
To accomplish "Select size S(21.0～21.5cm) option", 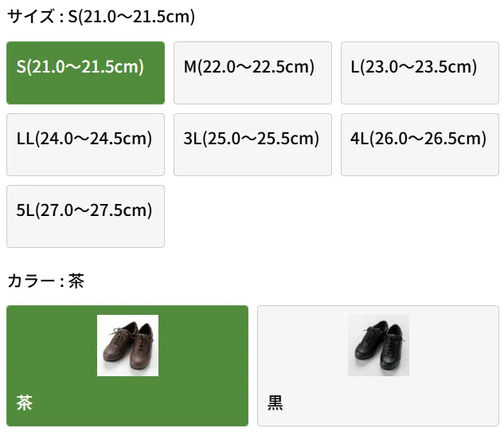I will [x=85, y=73].
